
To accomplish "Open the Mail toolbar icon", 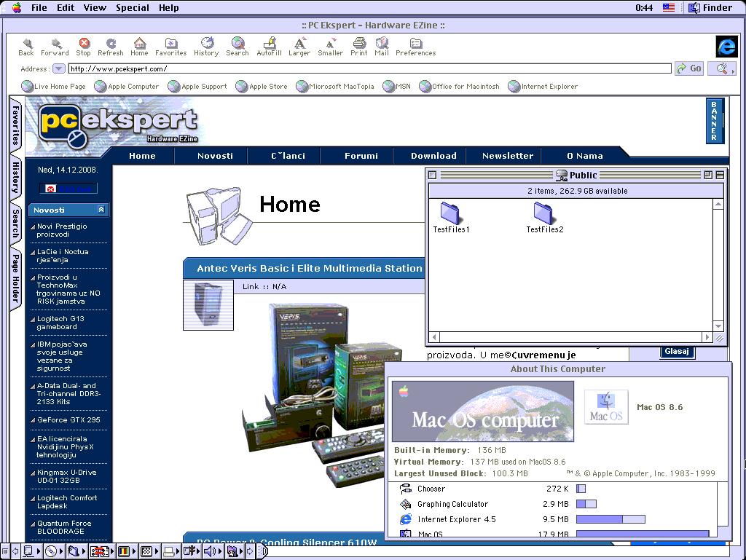I will (382, 47).
